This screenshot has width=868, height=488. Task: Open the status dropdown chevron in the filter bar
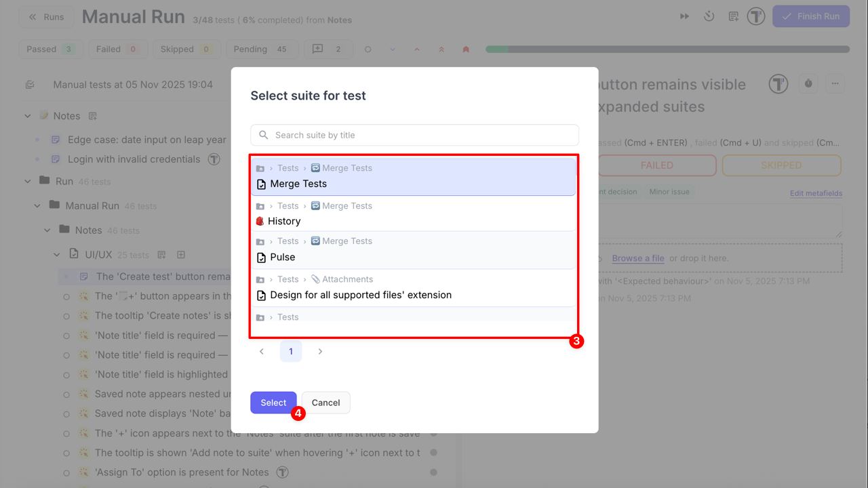coord(392,49)
